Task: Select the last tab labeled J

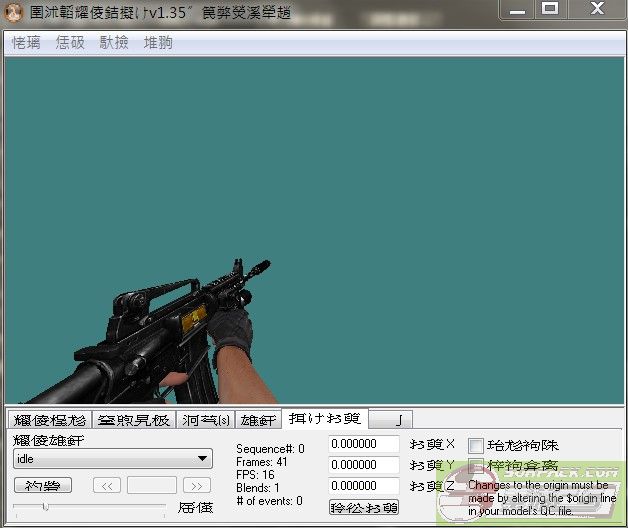Action: click(397, 420)
